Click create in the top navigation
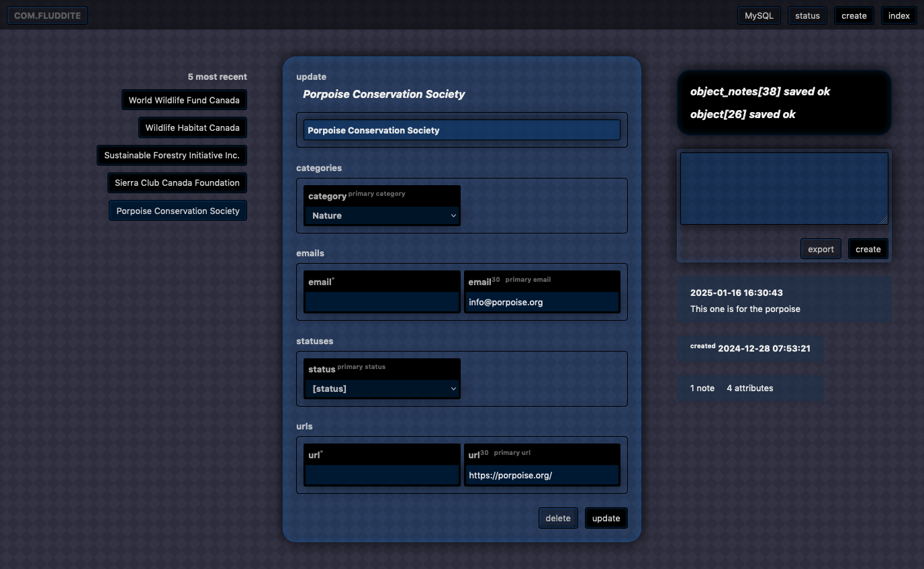 point(854,15)
